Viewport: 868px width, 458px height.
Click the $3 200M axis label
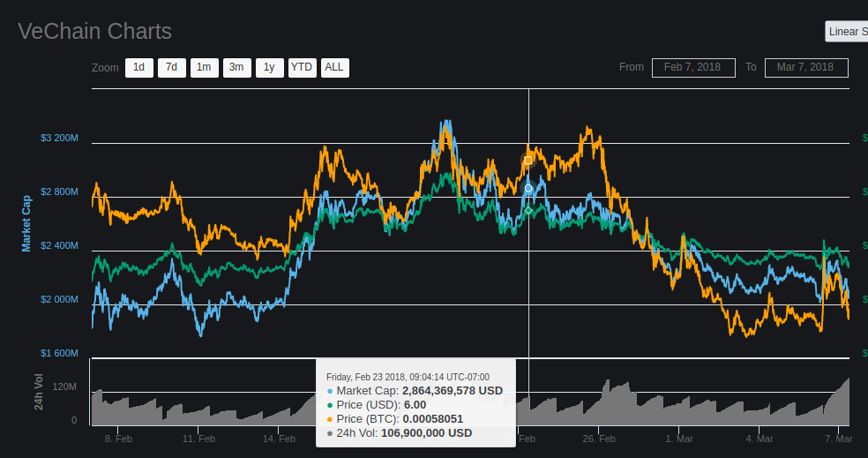tap(59, 138)
